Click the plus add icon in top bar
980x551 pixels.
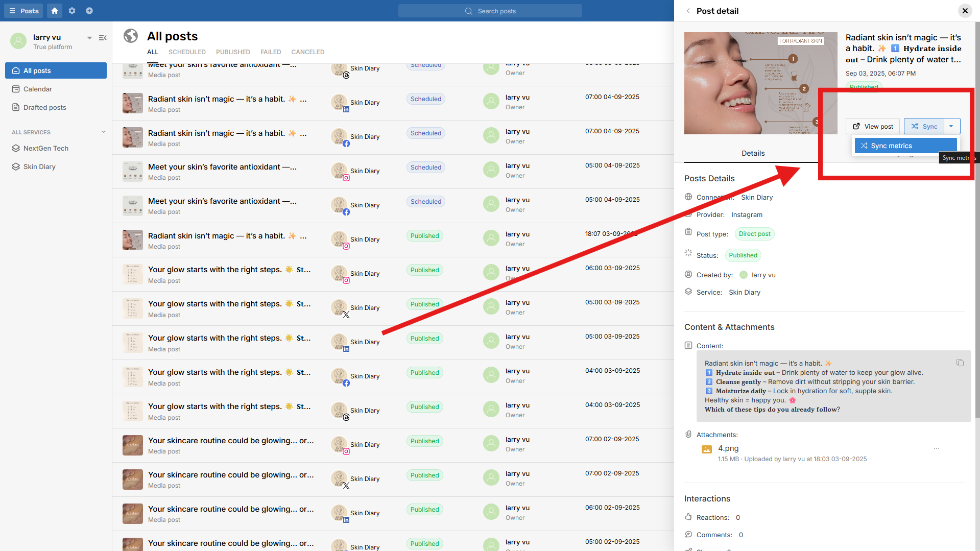click(x=89, y=11)
